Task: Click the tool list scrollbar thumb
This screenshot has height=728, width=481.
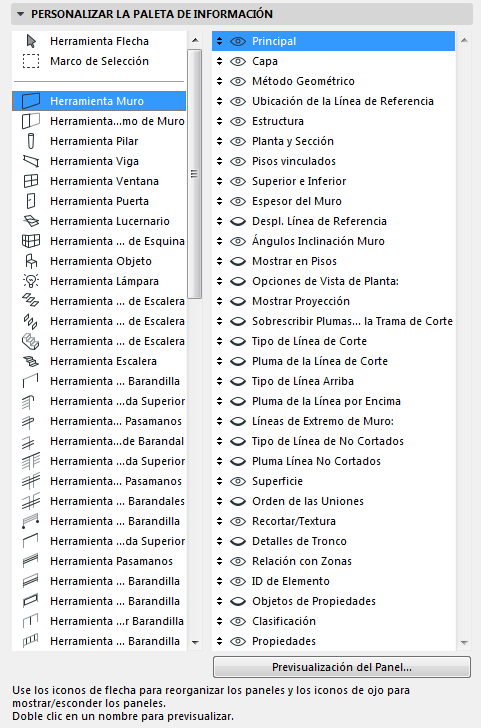Action: (x=195, y=174)
